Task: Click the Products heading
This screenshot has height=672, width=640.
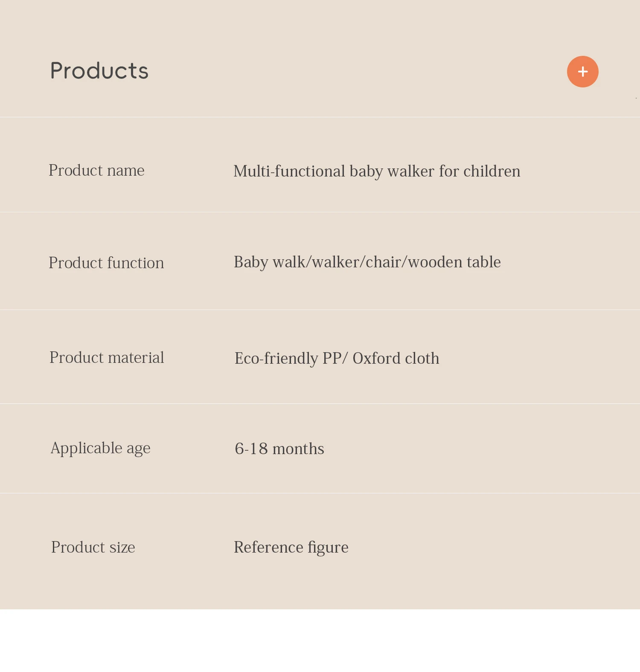Action: [x=99, y=71]
